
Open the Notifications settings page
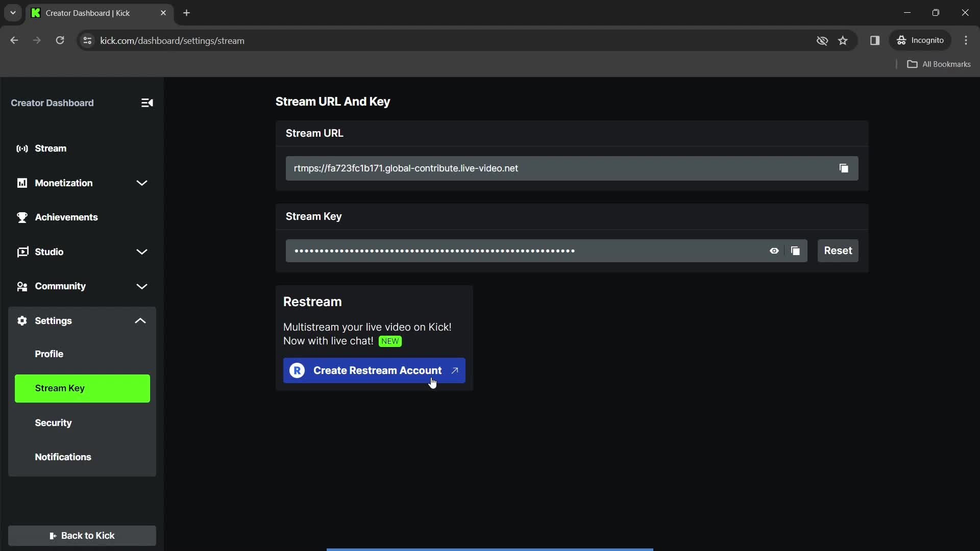(x=63, y=457)
